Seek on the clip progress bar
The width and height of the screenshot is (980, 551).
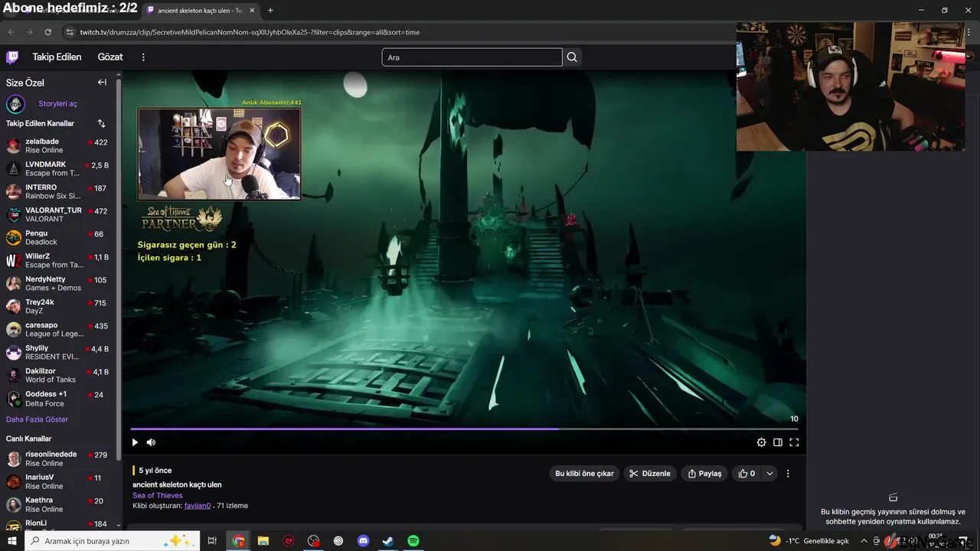[464, 429]
